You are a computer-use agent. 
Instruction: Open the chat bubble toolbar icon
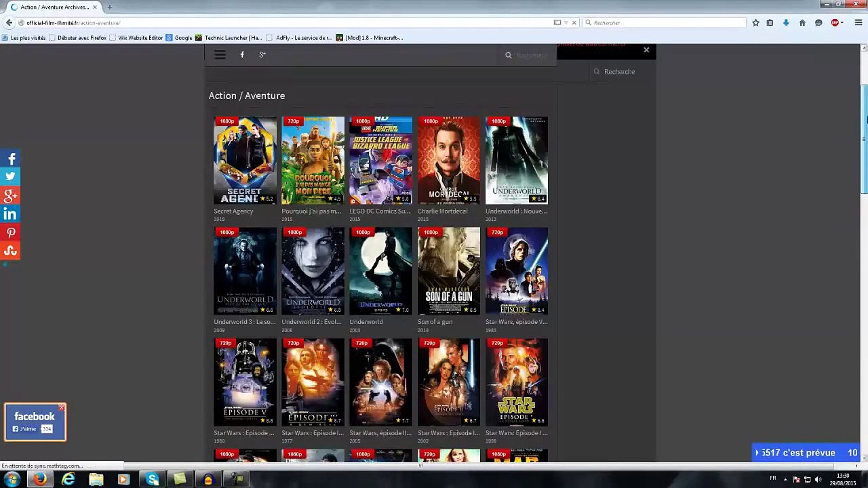coord(818,22)
